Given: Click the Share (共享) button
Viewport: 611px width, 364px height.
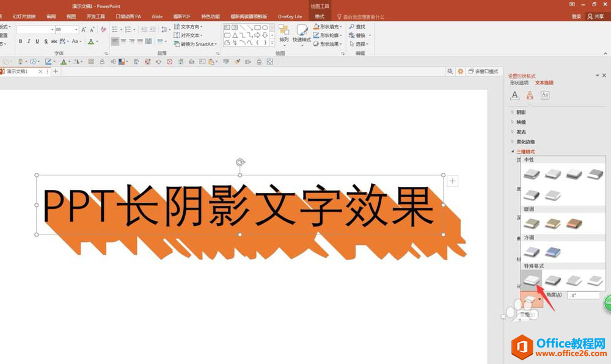Looking at the screenshot, I should [x=596, y=16].
